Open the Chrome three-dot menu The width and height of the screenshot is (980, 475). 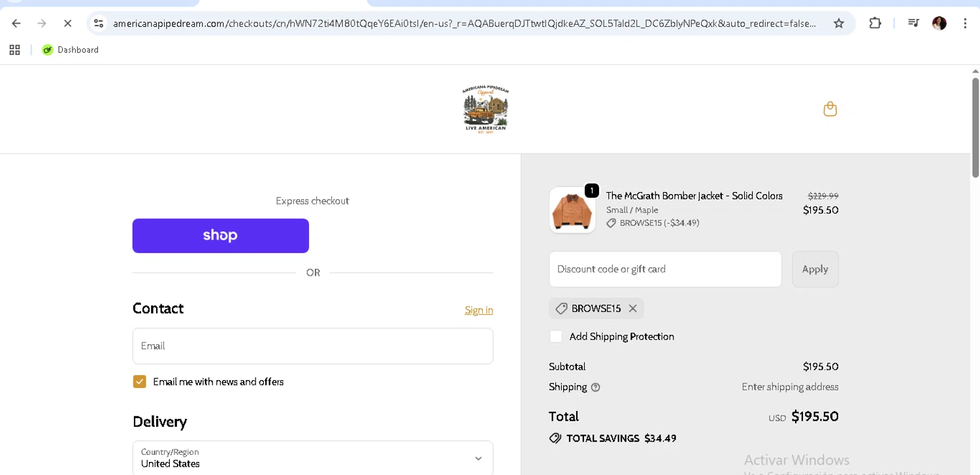[965, 24]
